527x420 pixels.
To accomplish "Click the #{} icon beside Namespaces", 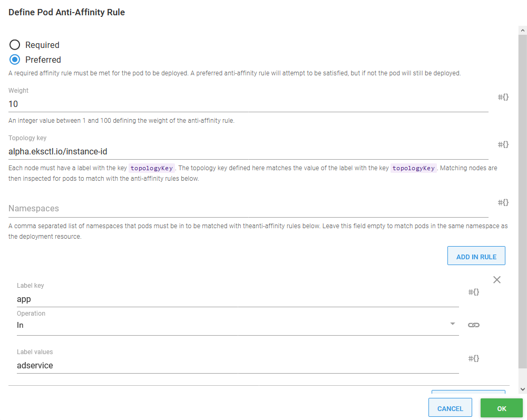I will 503,202.
